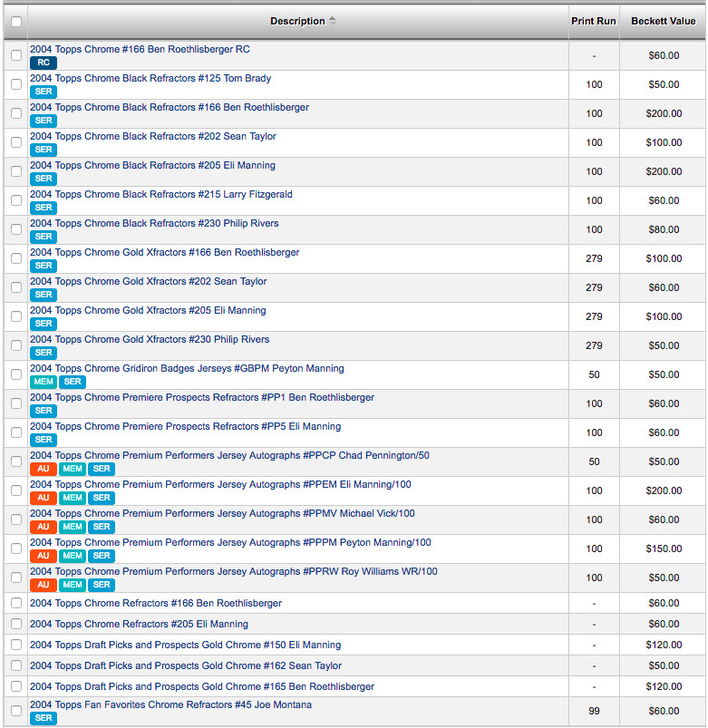The width and height of the screenshot is (708, 728).
Task: Open Jersey Autographs #PPCP Chad Pennington/50 link
Action: click(x=230, y=455)
